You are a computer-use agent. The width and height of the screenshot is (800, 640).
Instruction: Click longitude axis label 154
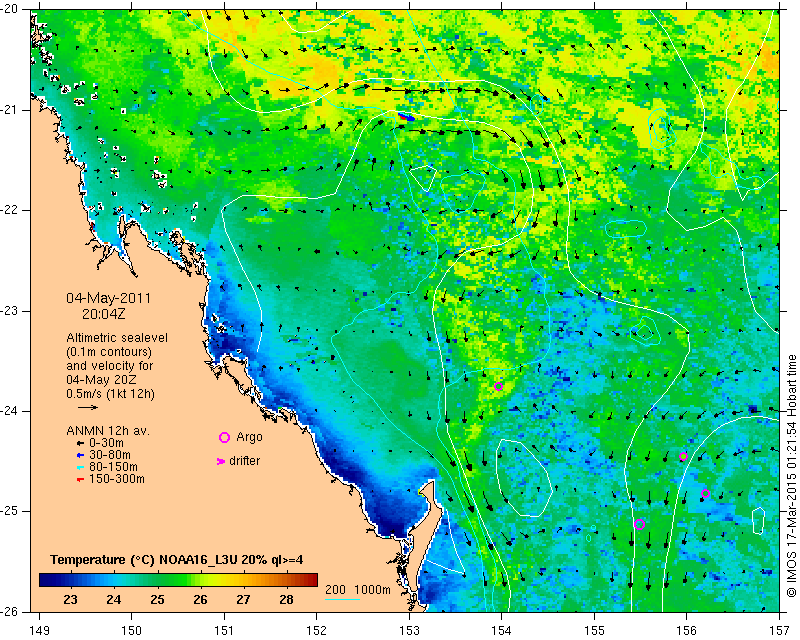(502, 631)
